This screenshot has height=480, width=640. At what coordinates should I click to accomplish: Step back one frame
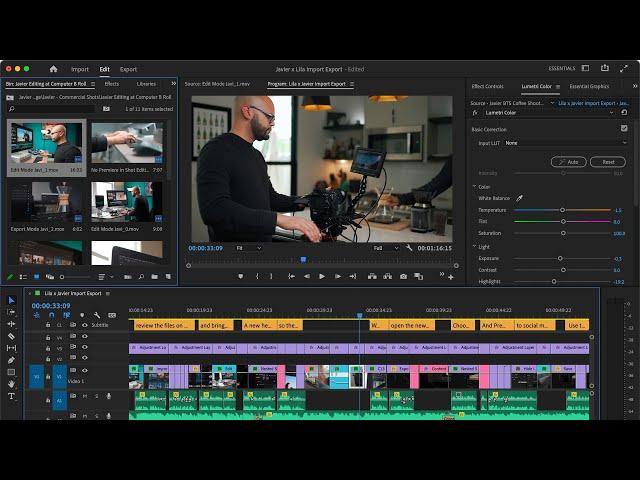click(307, 276)
